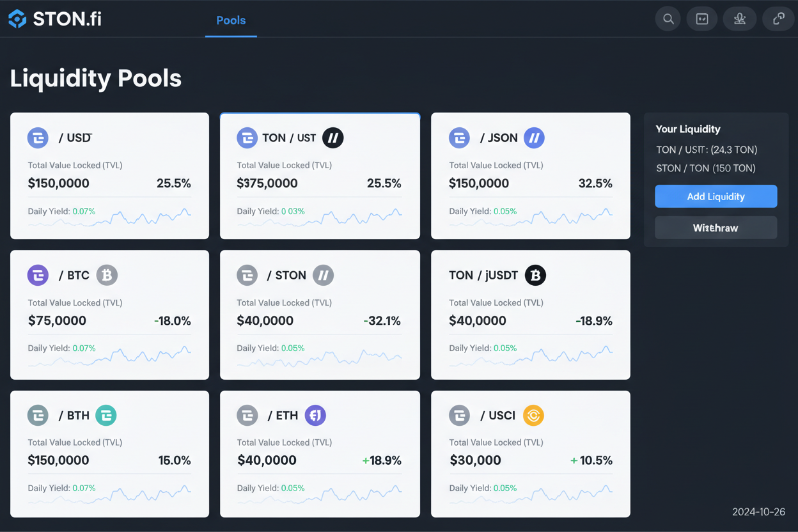Open the wallet connect icon in header
The width and height of the screenshot is (798, 532).
pos(778,19)
